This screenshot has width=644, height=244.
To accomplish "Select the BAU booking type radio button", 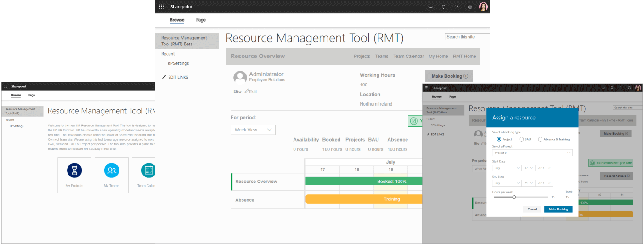I will [521, 139].
